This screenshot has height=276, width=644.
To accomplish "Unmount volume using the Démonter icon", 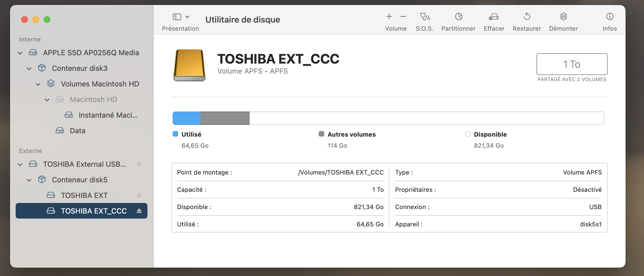I will click(564, 17).
